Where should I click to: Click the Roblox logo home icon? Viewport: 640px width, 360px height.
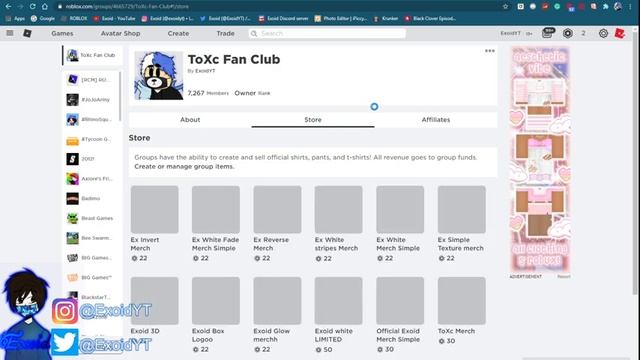click(x=27, y=33)
